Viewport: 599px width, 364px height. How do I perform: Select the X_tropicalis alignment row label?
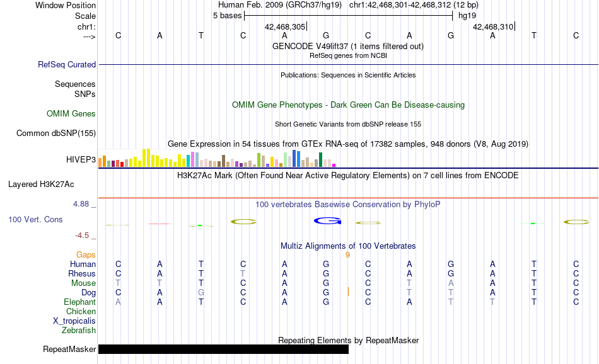[74, 321]
